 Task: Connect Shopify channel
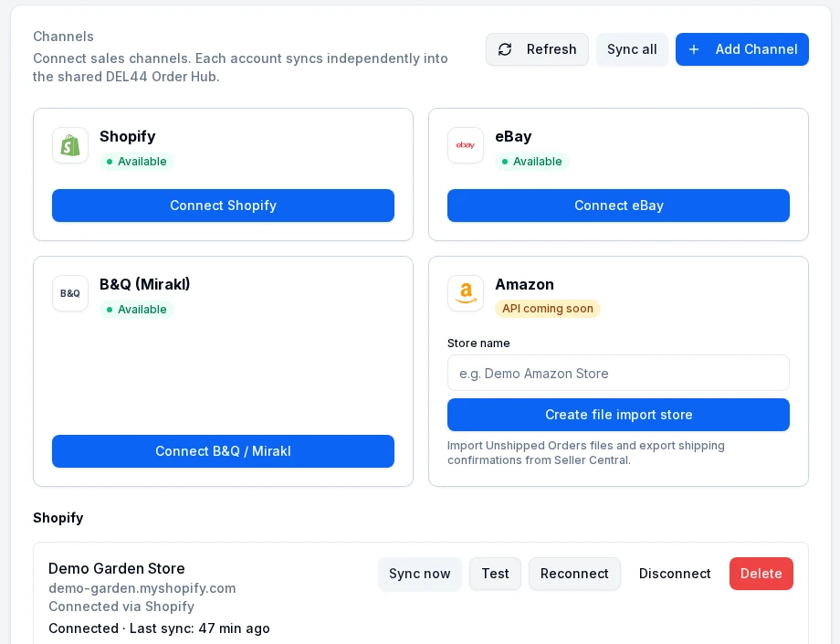pyautogui.click(x=223, y=206)
